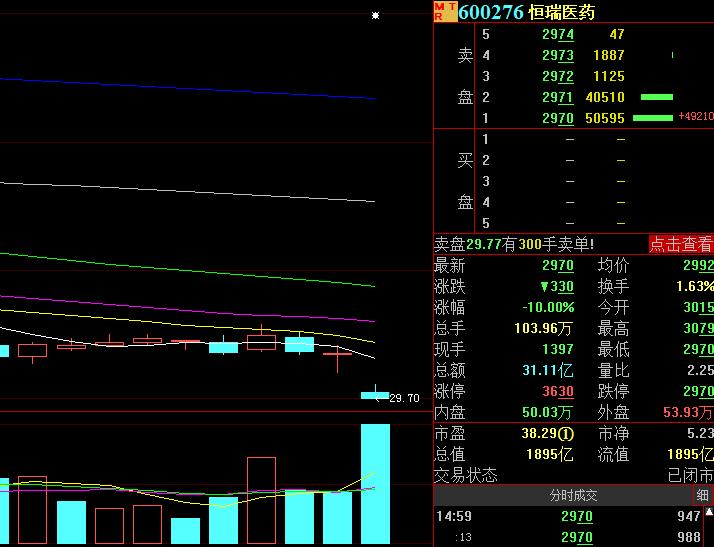Viewport: 714px width, 547px height.
Task: Click the white star marker above chart
Action: [x=375, y=16]
